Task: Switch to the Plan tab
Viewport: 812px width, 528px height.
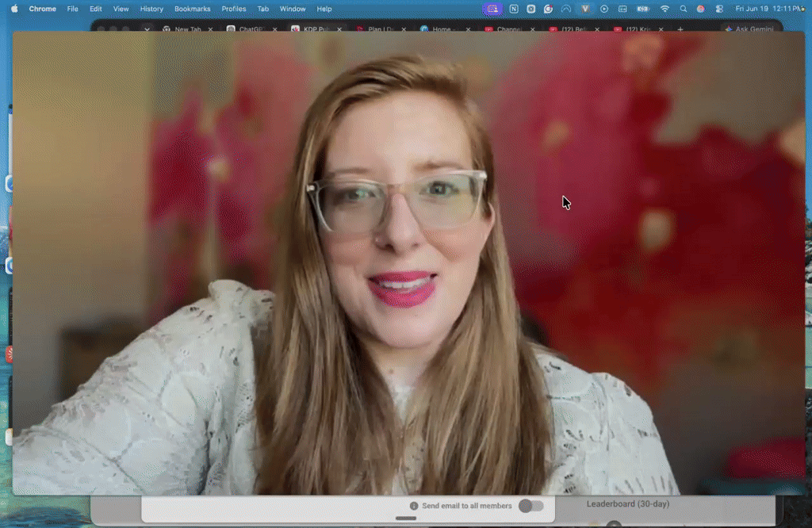Action: pos(376,29)
